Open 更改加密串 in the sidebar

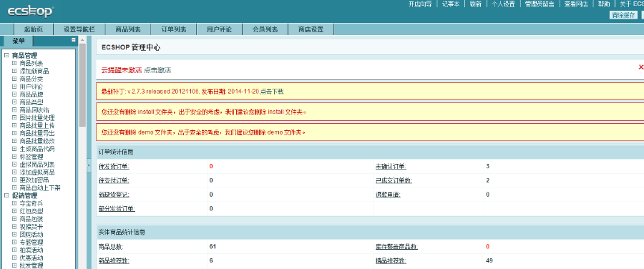pos(34,180)
